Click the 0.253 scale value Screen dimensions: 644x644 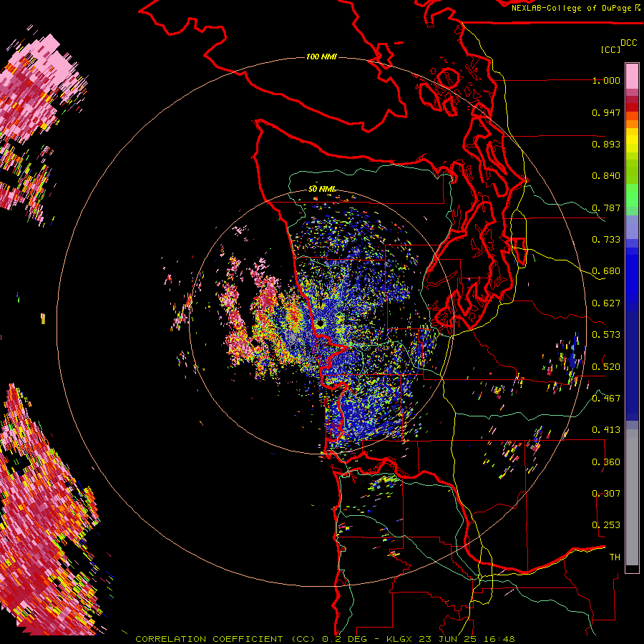(606, 525)
